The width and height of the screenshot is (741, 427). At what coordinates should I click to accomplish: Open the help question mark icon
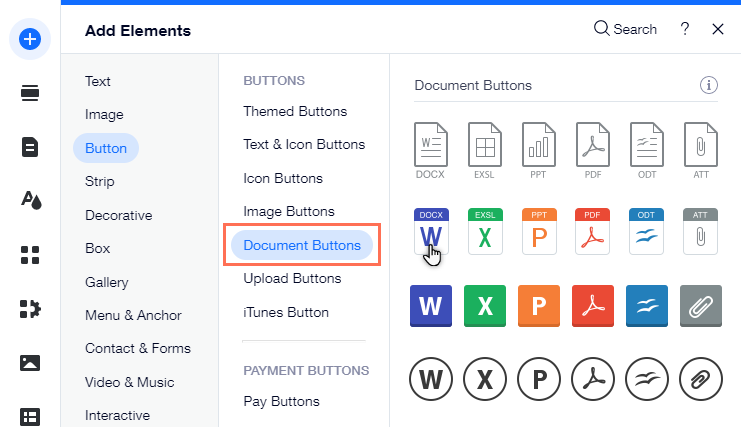pos(685,29)
